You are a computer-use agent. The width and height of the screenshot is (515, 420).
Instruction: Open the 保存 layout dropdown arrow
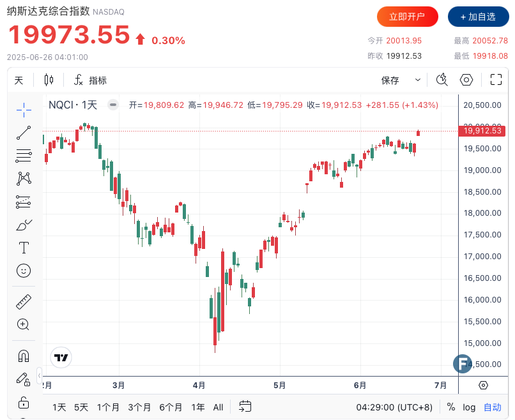point(418,80)
